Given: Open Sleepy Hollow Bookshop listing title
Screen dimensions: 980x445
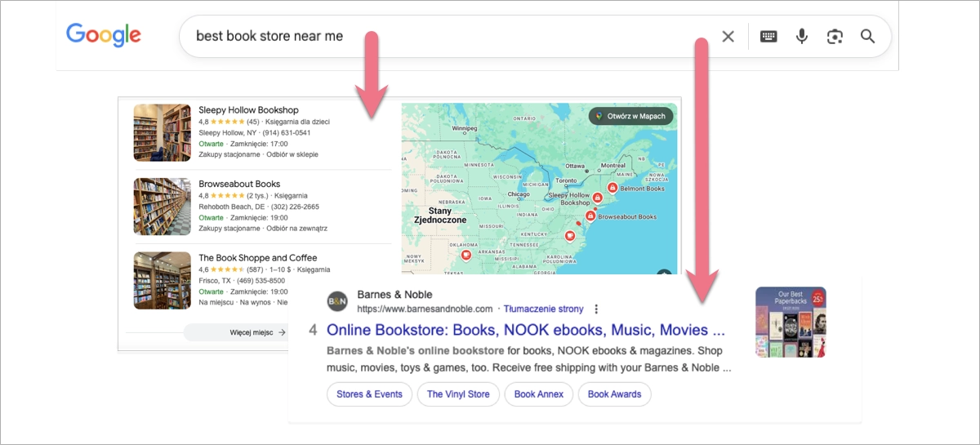Looking at the screenshot, I should point(248,110).
